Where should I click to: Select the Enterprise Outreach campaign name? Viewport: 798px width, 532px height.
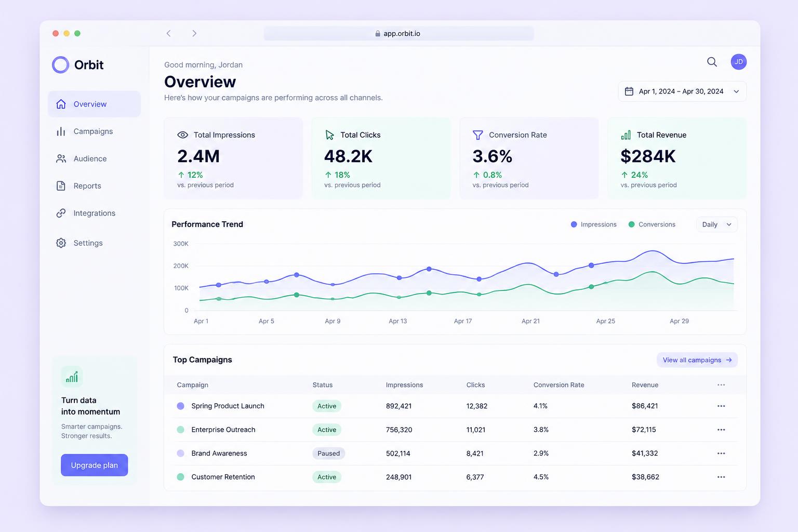pos(223,430)
